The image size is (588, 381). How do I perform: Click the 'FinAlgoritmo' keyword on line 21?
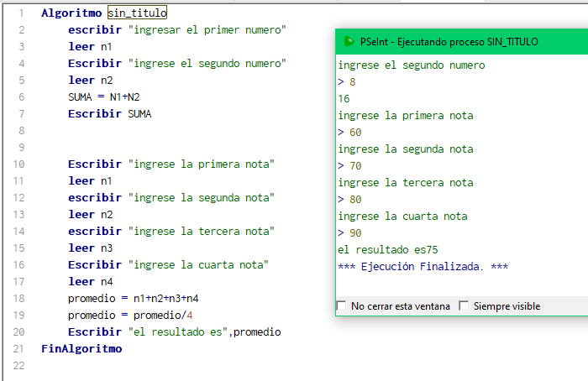click(81, 349)
